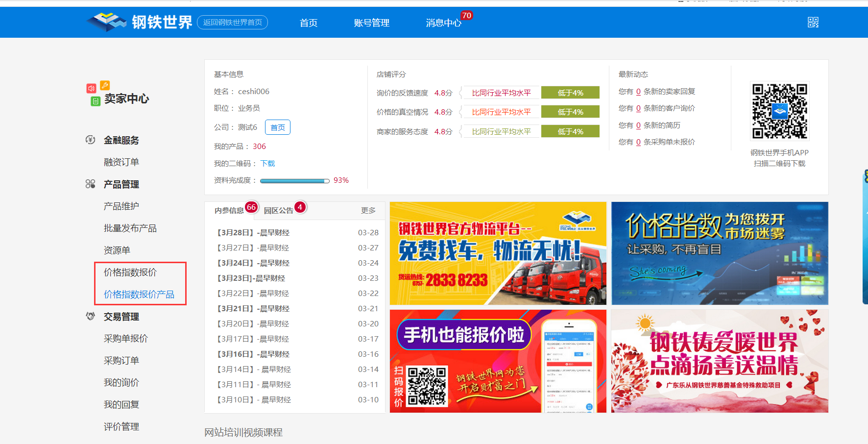Open the QR code icon in header

pyautogui.click(x=813, y=22)
